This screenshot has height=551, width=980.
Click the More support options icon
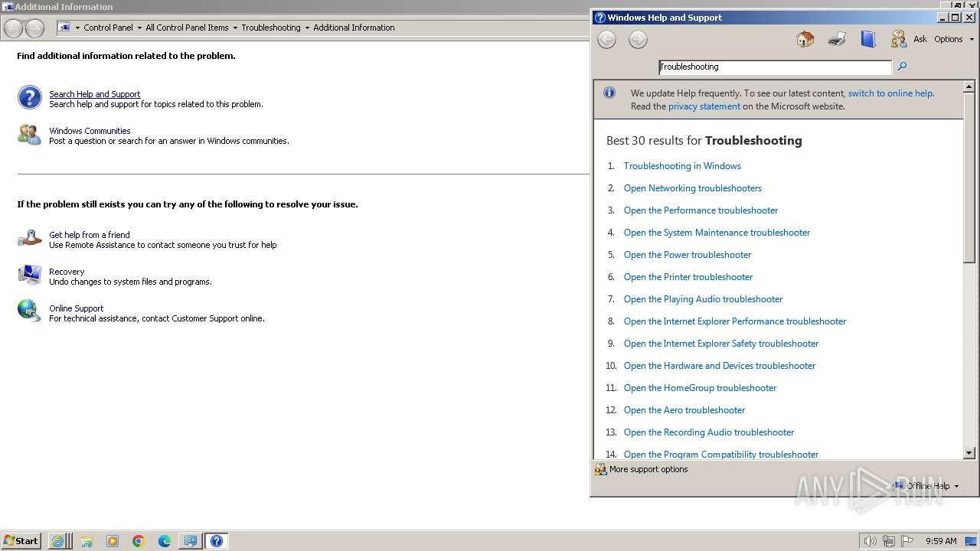pos(601,469)
